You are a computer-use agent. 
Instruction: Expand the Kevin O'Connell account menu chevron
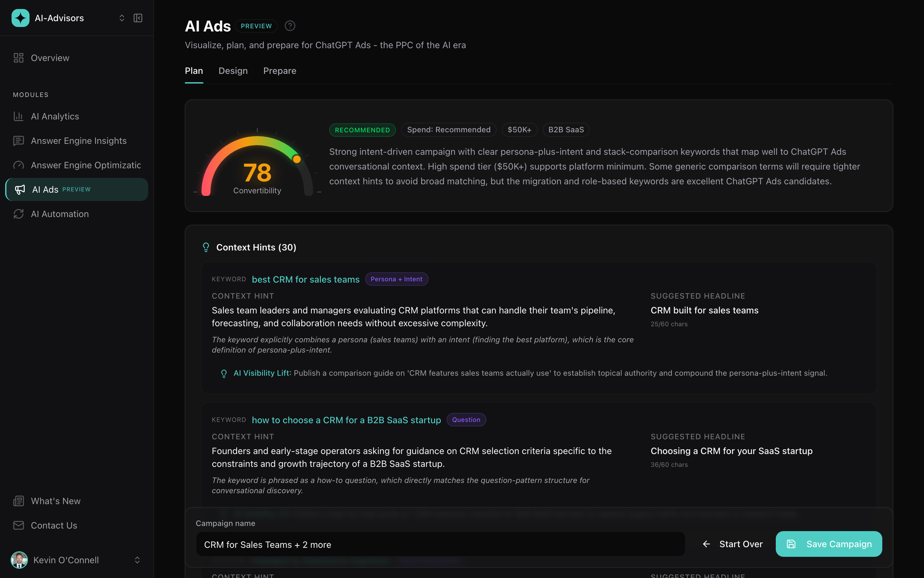pyautogui.click(x=137, y=560)
